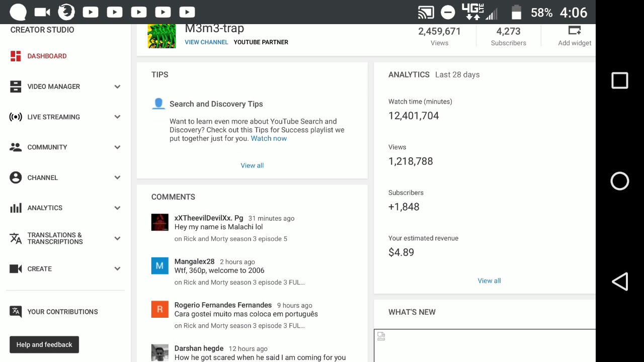Screen dimensions: 644x362
Task: Click the Add widget label
Action: pyautogui.click(x=575, y=43)
